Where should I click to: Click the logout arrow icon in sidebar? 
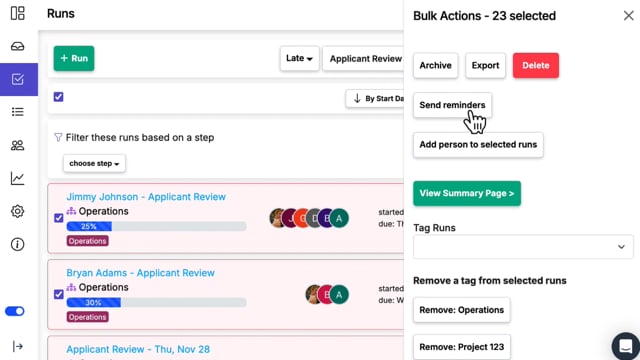(x=18, y=347)
